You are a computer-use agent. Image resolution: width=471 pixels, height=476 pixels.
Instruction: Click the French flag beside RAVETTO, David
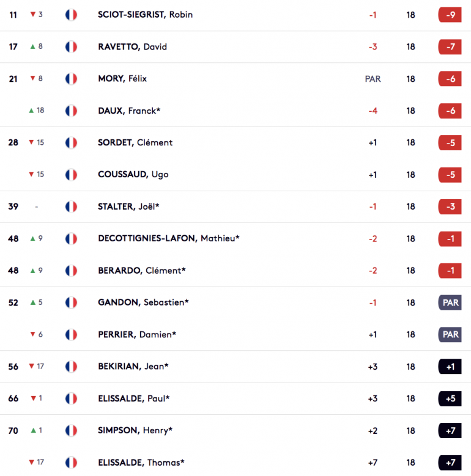coord(71,47)
